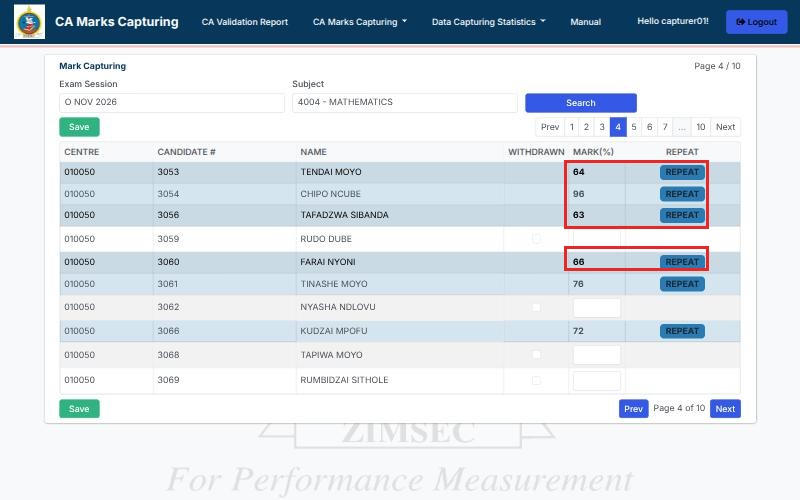Screen dimensions: 800x500
Task: Click the Hello capturer01! greeting
Action: pyautogui.click(x=672, y=21)
